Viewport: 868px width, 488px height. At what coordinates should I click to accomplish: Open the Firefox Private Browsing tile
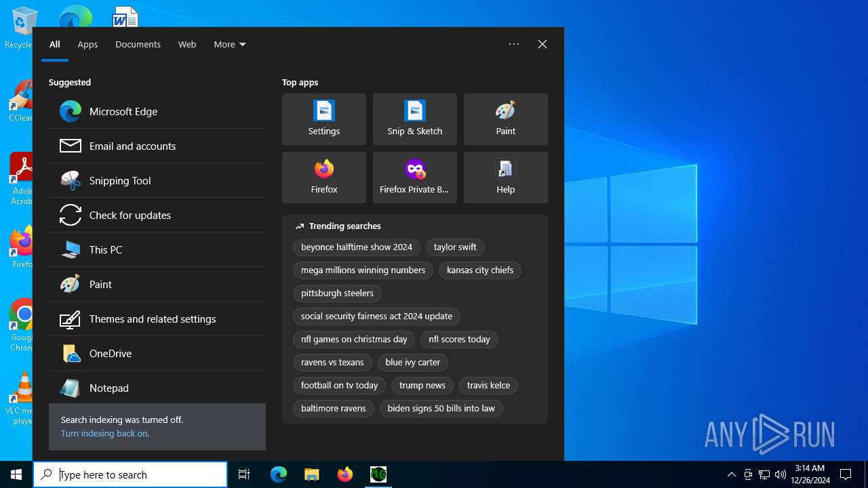click(x=415, y=178)
